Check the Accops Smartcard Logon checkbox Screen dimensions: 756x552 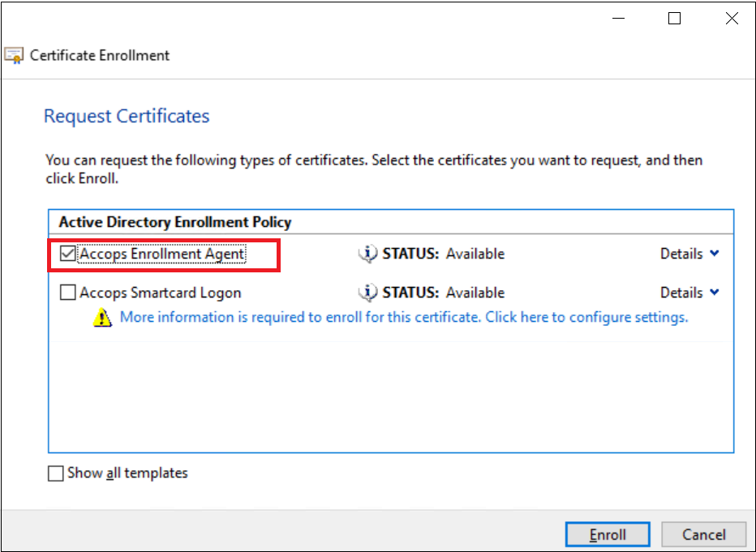67,293
